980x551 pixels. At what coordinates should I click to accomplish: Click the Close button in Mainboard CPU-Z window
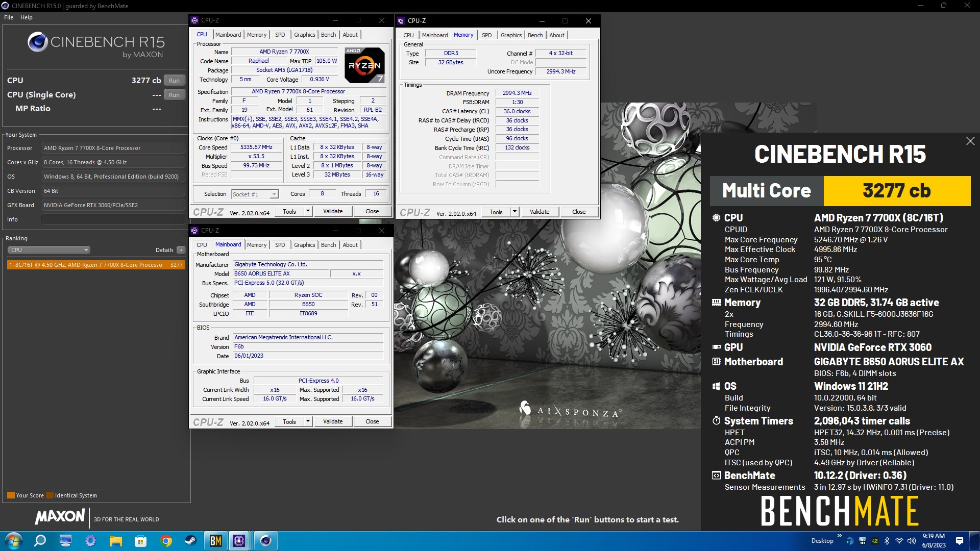click(372, 421)
